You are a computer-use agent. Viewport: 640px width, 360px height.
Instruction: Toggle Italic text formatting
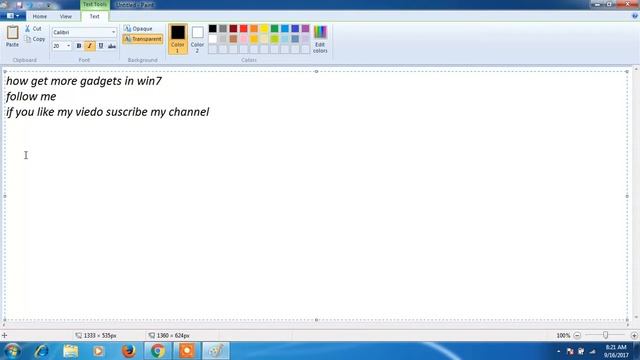click(90, 46)
